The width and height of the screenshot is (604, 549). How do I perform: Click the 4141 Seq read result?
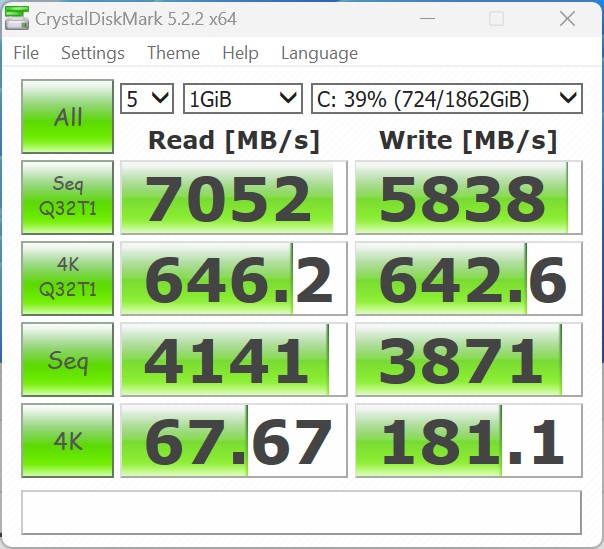pos(234,359)
